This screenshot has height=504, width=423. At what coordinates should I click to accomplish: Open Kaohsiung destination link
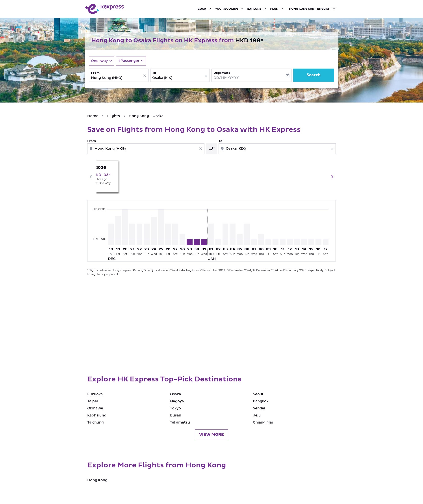(x=97, y=415)
